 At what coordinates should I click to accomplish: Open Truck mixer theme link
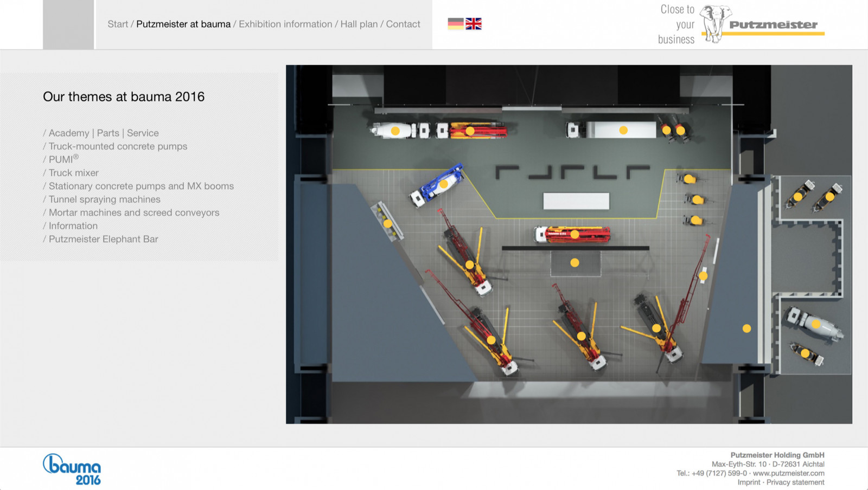click(x=74, y=173)
